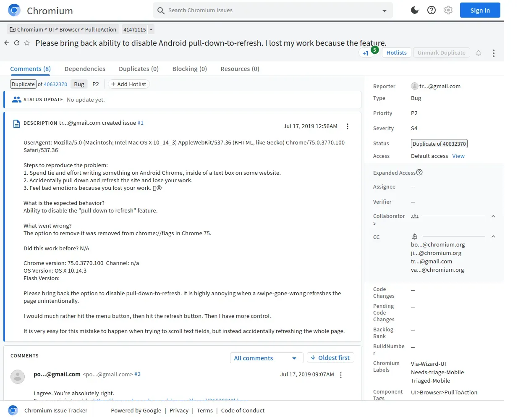Click component folder icon in breadcrumb
Screen dimensions: 518x420
pyautogui.click(x=13, y=29)
